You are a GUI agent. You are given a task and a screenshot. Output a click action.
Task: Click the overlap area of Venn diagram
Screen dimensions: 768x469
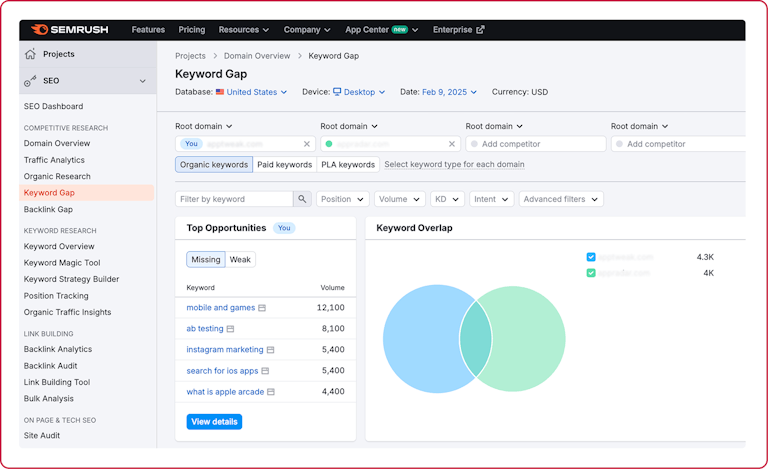pyautogui.click(x=476, y=339)
